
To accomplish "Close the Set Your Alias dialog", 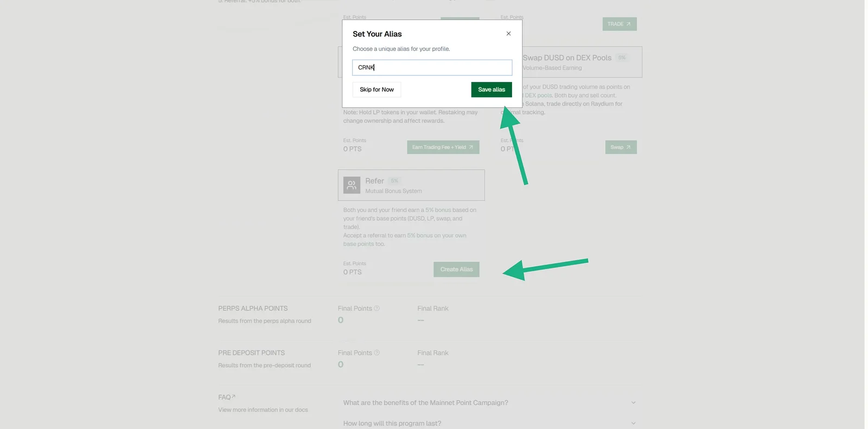I will 508,34.
